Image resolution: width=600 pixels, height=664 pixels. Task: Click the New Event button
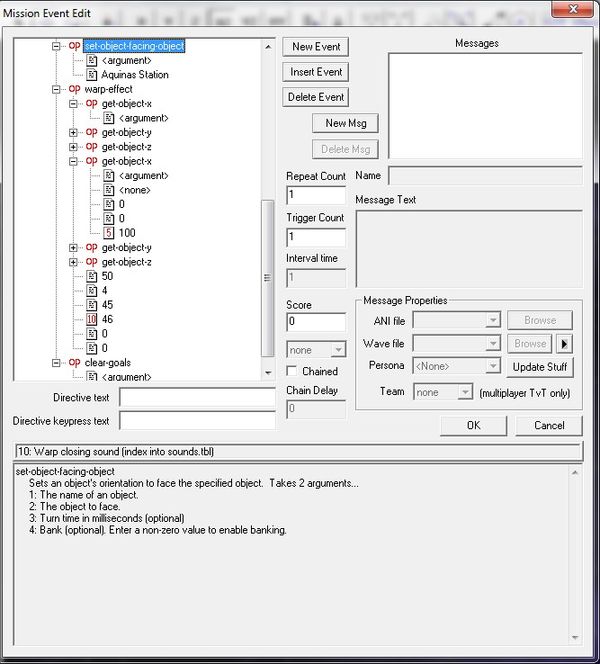(316, 47)
